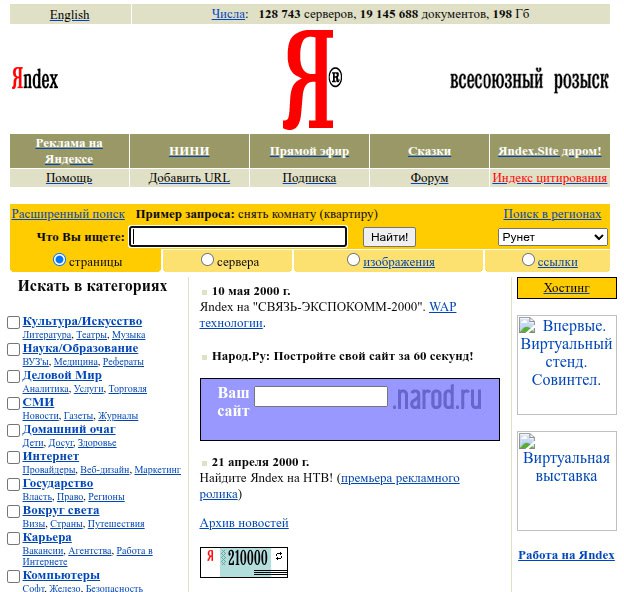
Task: Tick the СМИ checkbox
Action: [14, 403]
